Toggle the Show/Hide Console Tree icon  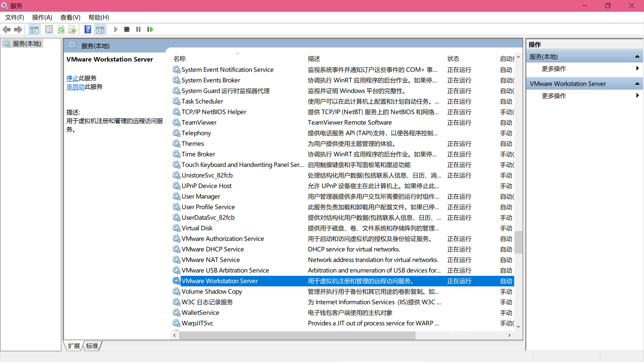pos(34,29)
